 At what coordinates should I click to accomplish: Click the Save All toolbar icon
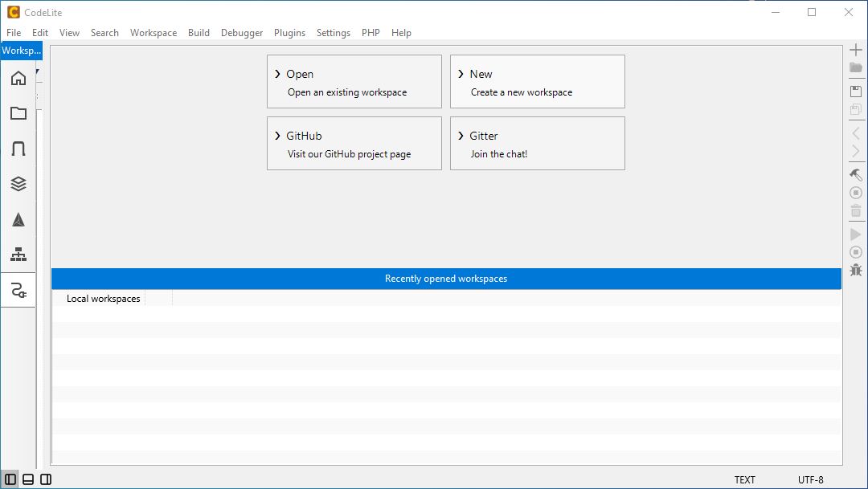(x=856, y=109)
